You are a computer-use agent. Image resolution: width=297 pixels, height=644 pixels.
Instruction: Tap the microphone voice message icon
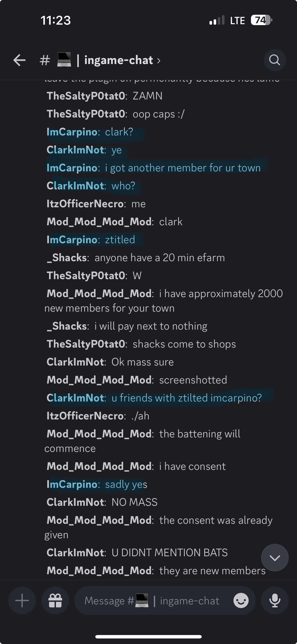(x=274, y=600)
